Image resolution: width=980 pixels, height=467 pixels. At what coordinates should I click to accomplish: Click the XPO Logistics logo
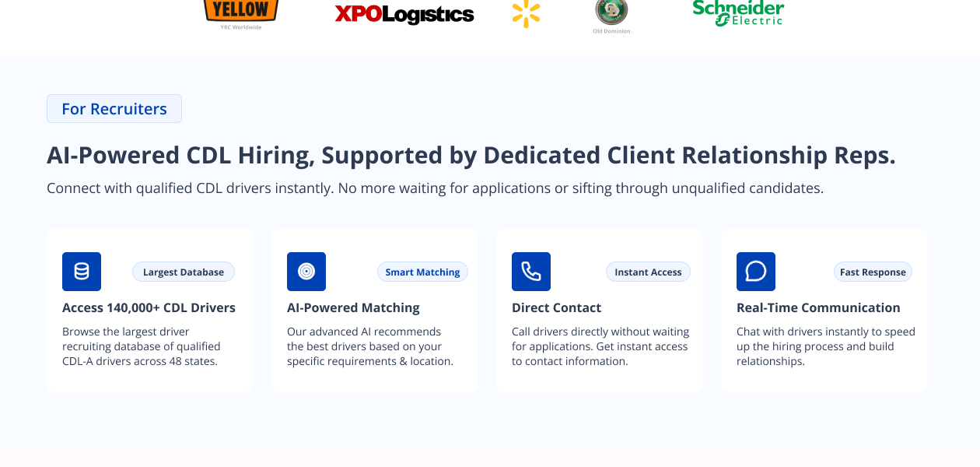coord(404,14)
